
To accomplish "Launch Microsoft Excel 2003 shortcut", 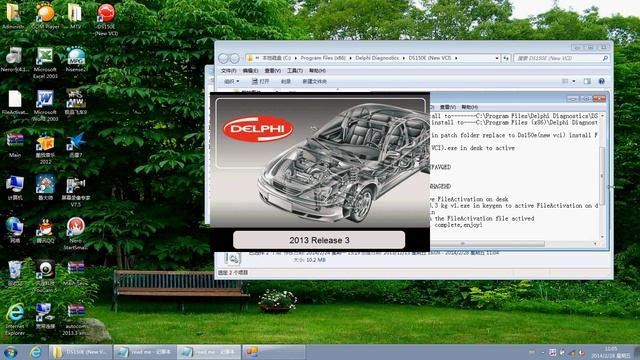I will [x=45, y=62].
